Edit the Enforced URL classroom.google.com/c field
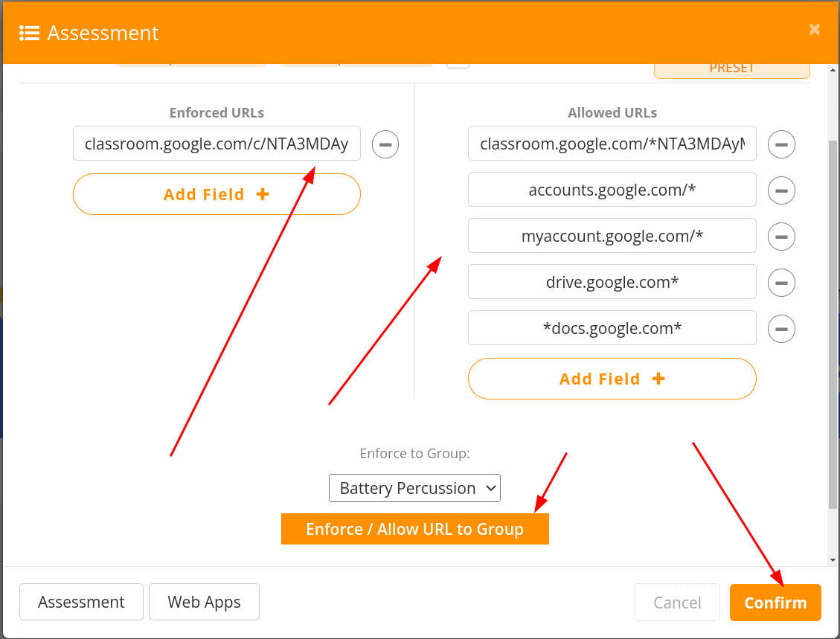This screenshot has height=639, width=840. [217, 144]
